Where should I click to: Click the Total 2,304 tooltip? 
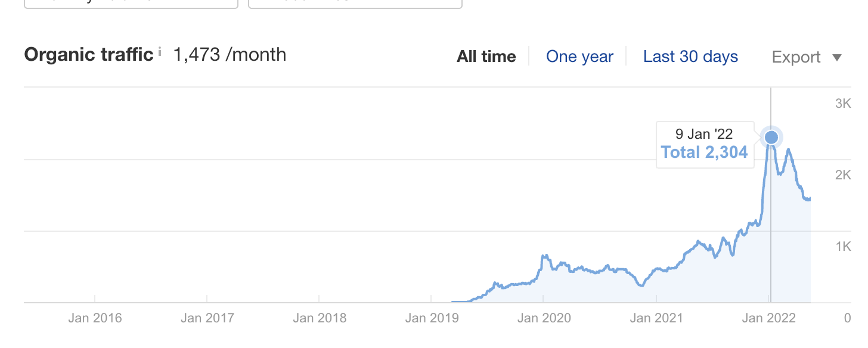coord(704,153)
